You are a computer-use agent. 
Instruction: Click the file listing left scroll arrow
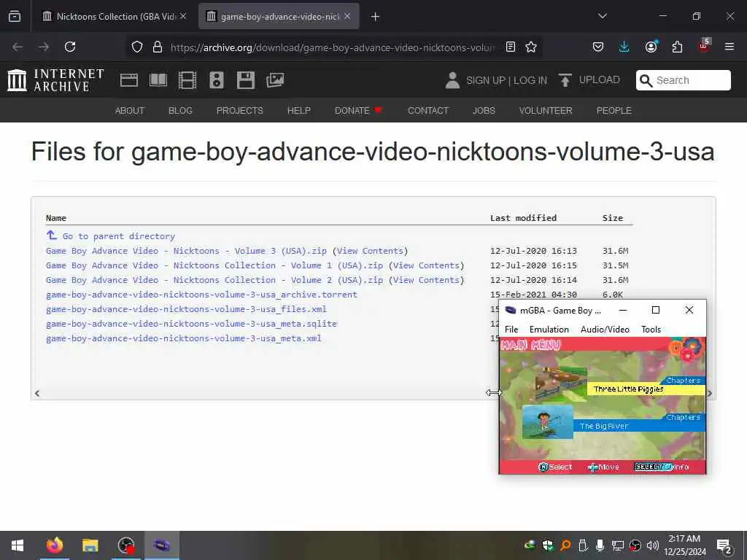pyautogui.click(x=37, y=393)
